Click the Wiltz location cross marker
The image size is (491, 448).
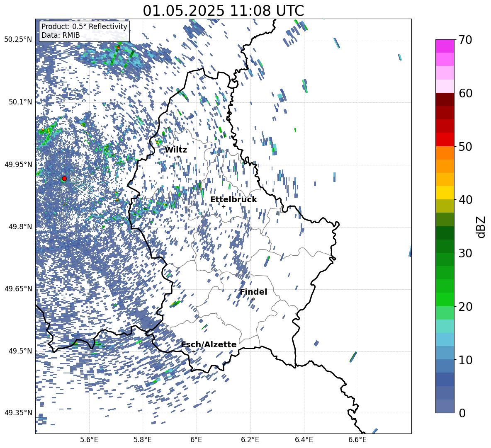[178, 157]
